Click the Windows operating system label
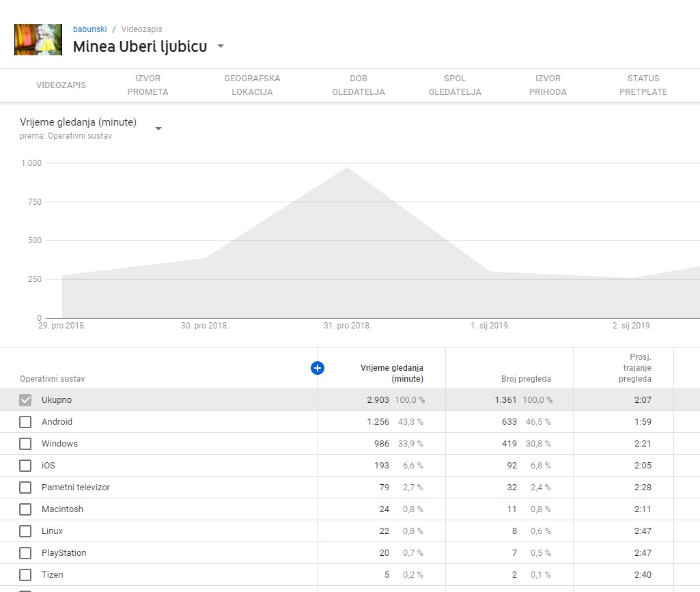Screen dimensions: 700x592 (59, 443)
